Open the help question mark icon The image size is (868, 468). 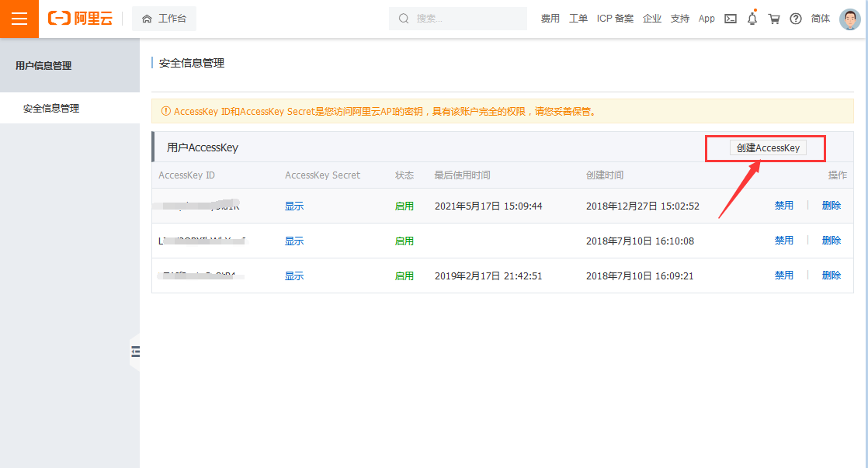click(796, 19)
